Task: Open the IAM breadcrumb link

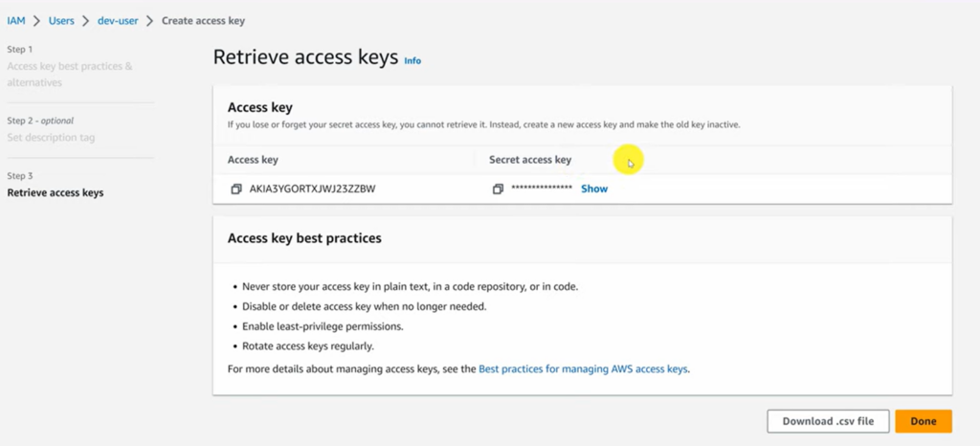Action: (x=16, y=21)
